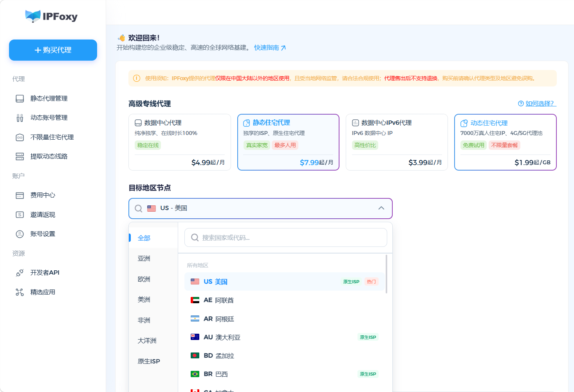
Task: Click the country list scrollbar
Action: click(386, 274)
